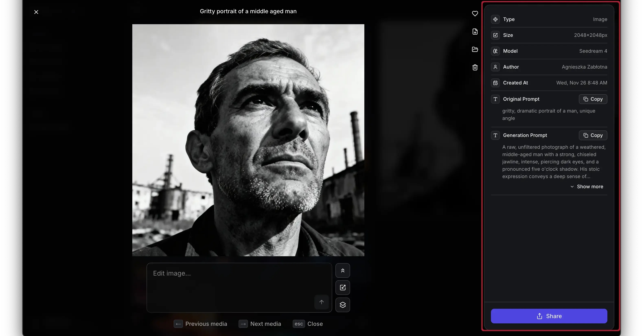Go to Next media

click(260, 324)
